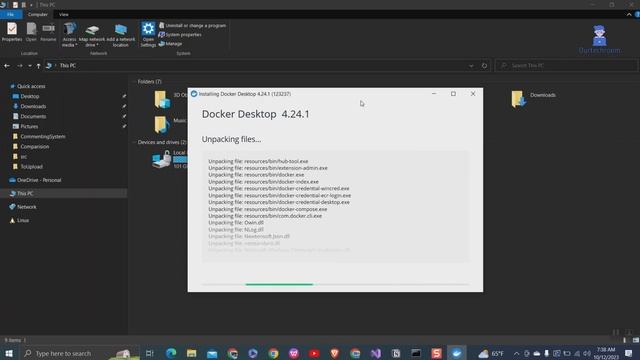
Task: Open the notification center icon
Action: click(629, 353)
